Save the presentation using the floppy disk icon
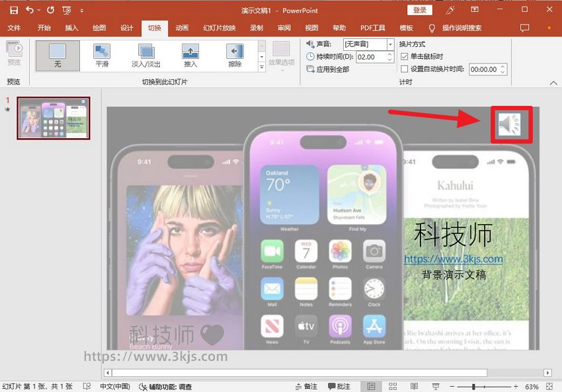Image resolution: width=562 pixels, height=392 pixels. coord(14,11)
